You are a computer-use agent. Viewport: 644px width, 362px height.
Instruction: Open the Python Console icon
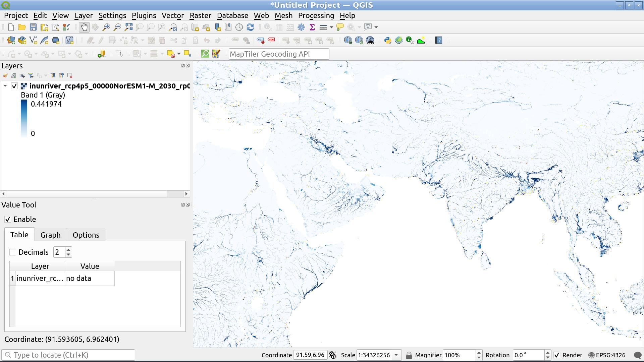[388, 41]
